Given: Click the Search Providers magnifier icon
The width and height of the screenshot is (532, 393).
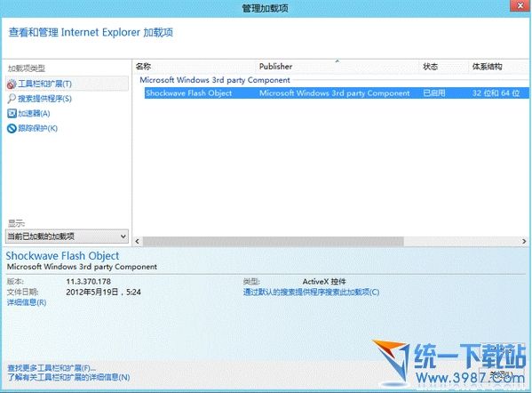Looking at the screenshot, I should (x=12, y=99).
